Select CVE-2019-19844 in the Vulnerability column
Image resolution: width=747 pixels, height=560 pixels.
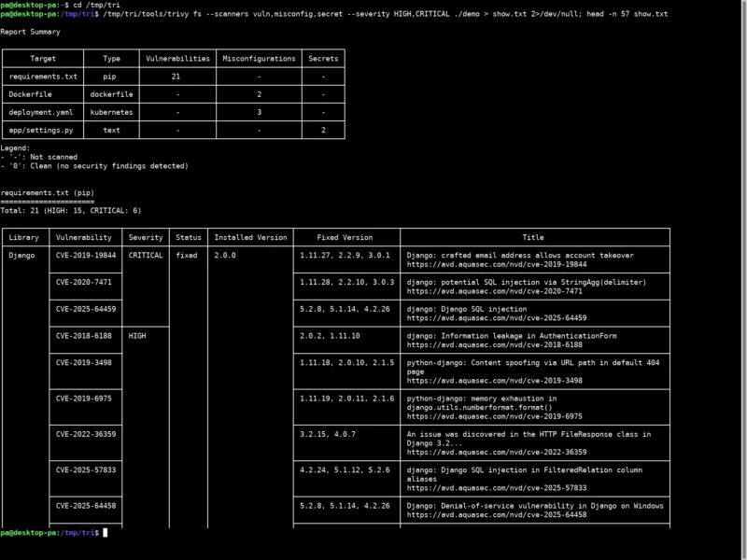(x=86, y=255)
